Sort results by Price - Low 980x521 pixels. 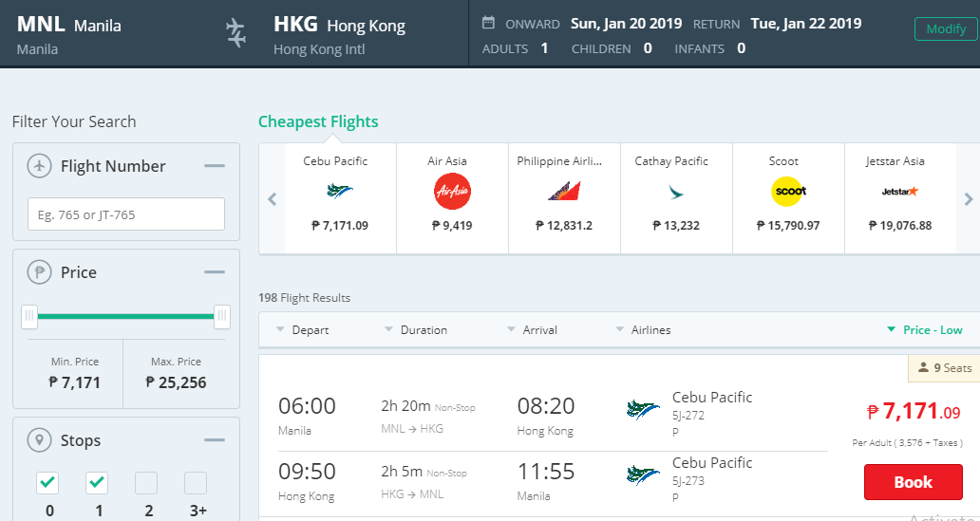(924, 330)
